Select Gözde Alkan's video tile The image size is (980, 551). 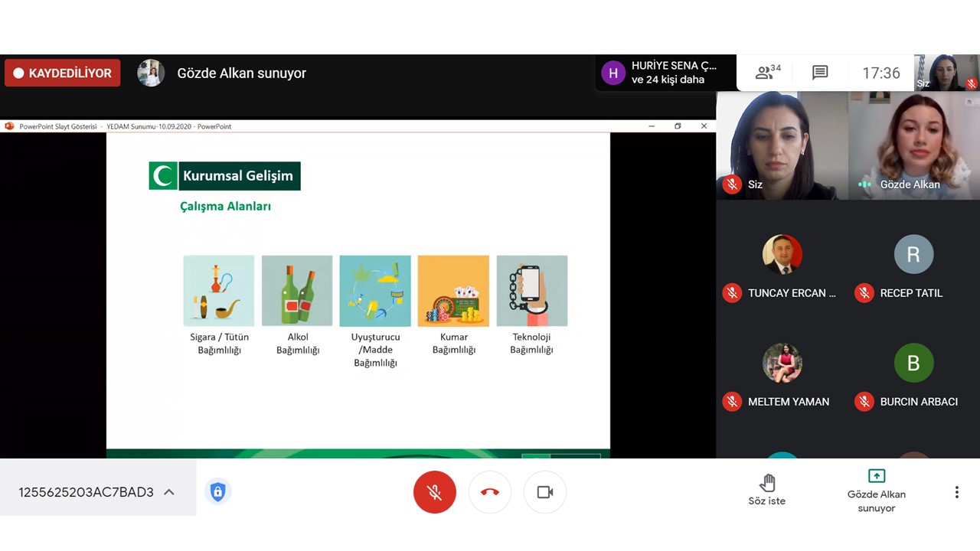pyautogui.click(x=913, y=145)
